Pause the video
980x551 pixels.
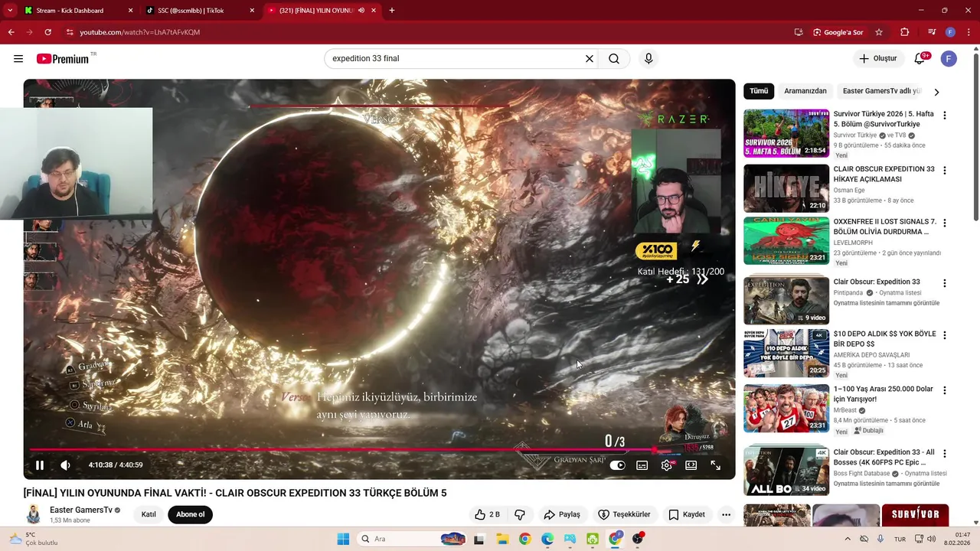point(40,465)
